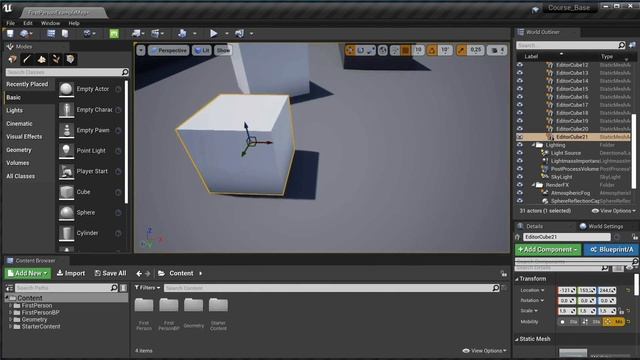Collapse the RenderFX folder in World Outliner
Screen dimensions: 640x360
click(x=533, y=185)
